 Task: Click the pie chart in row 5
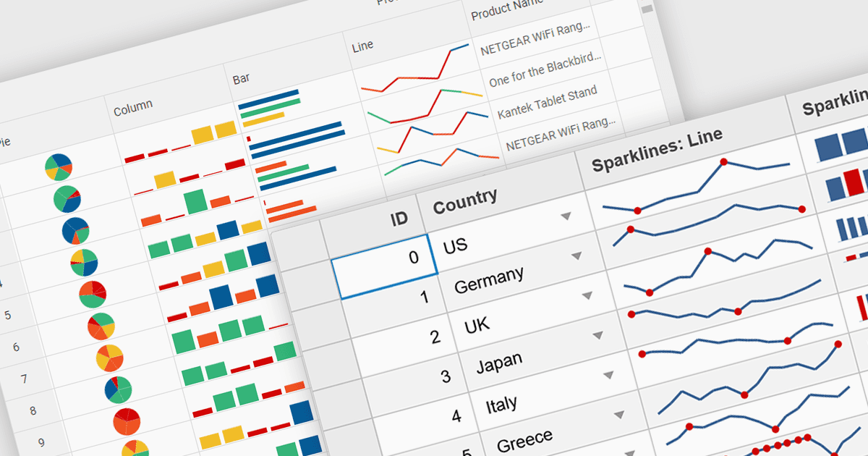[x=93, y=296]
